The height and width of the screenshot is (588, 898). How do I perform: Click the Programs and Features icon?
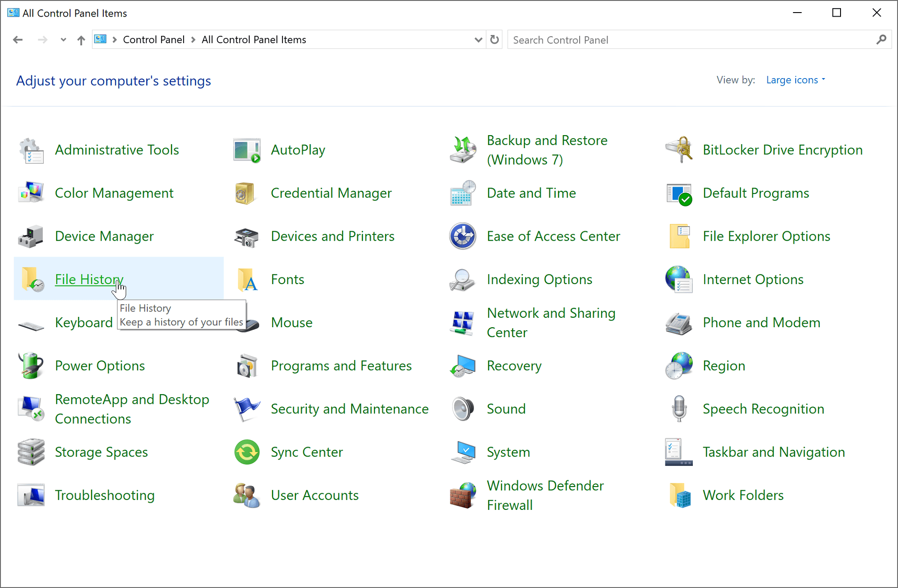pyautogui.click(x=247, y=366)
